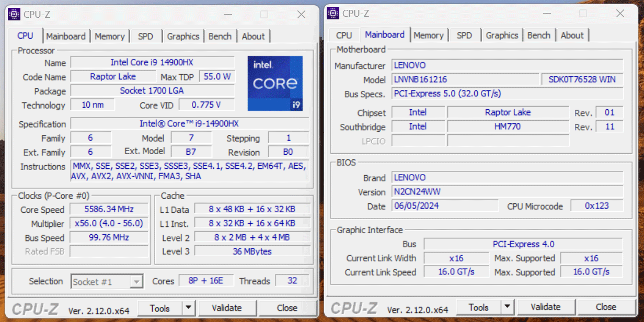Viewport: 644px width, 322px height.
Task: Click Graphic Interface Bus value PCI-Express 4.0
Action: [523, 244]
